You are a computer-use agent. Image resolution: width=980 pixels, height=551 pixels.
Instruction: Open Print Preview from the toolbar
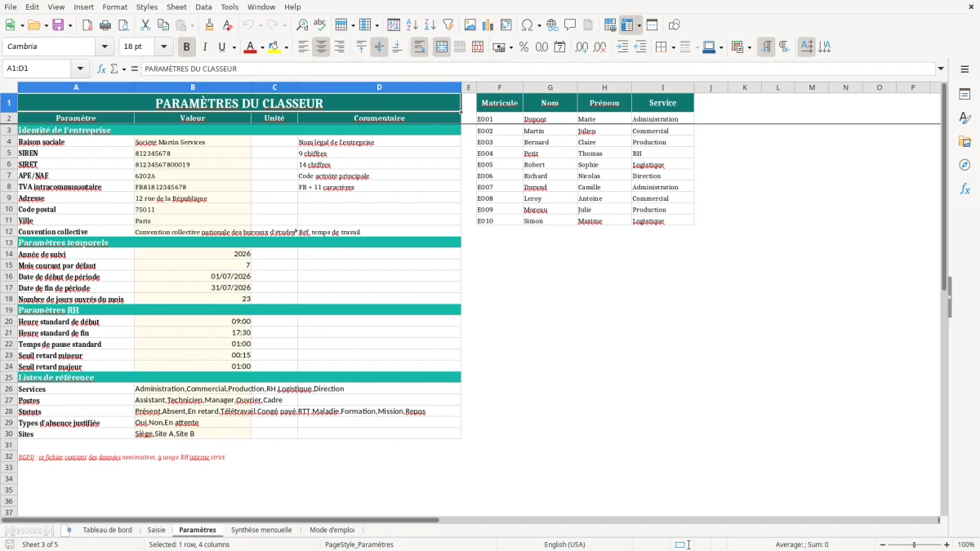click(122, 25)
